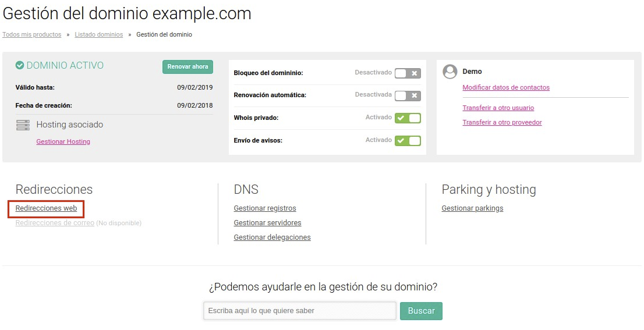The image size is (644, 330).
Task: Click the server icon next to Hosting asociado
Action: click(x=23, y=125)
